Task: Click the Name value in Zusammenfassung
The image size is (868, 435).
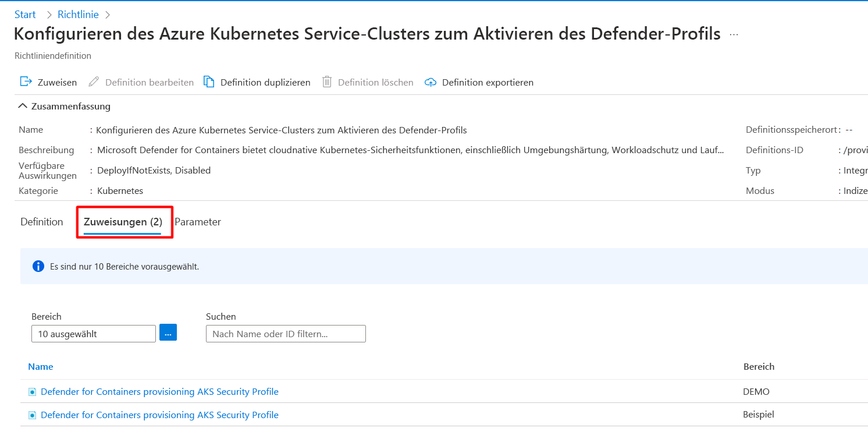Action: click(282, 130)
